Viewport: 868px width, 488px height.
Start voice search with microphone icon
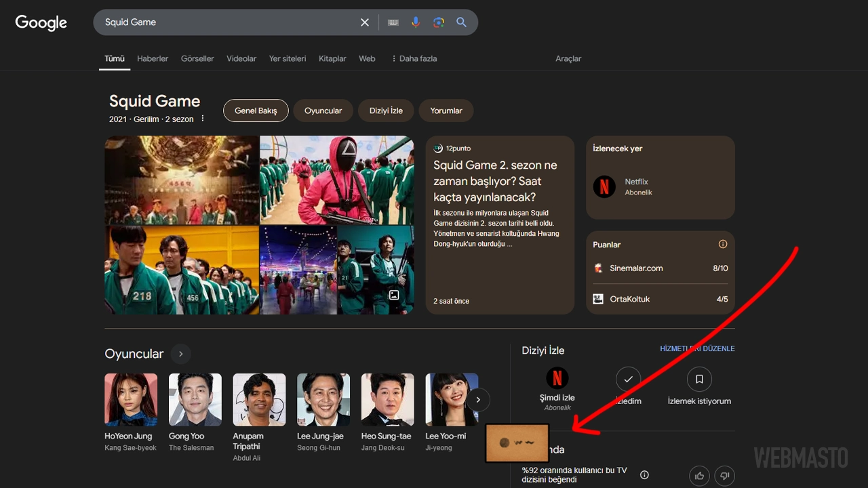[416, 22]
